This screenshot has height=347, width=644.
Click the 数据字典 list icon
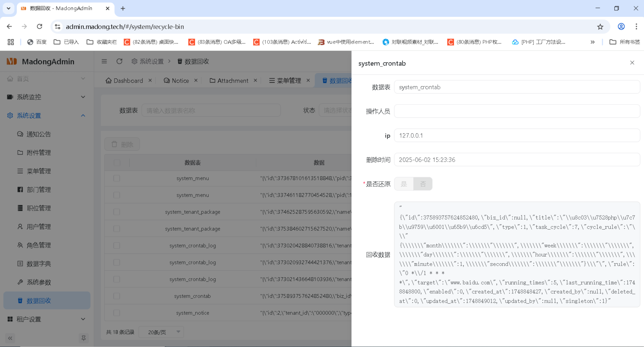coord(20,264)
